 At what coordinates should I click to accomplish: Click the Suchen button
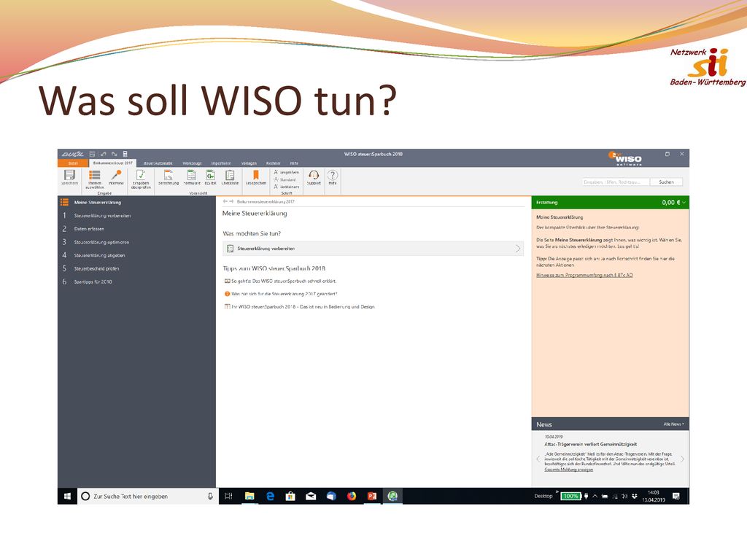coord(666,182)
